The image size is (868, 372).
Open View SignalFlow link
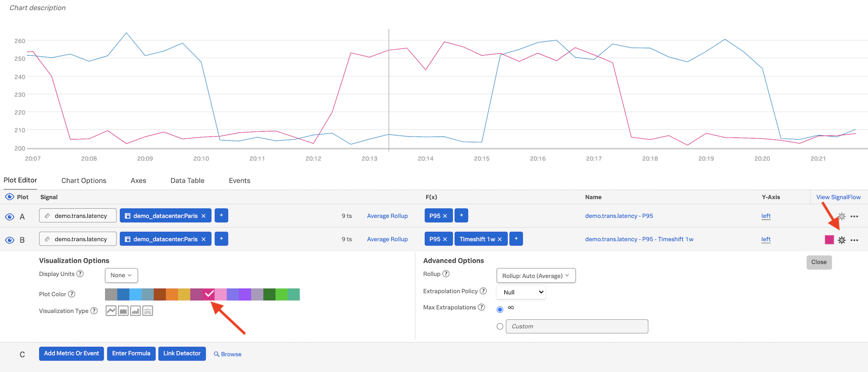point(838,197)
